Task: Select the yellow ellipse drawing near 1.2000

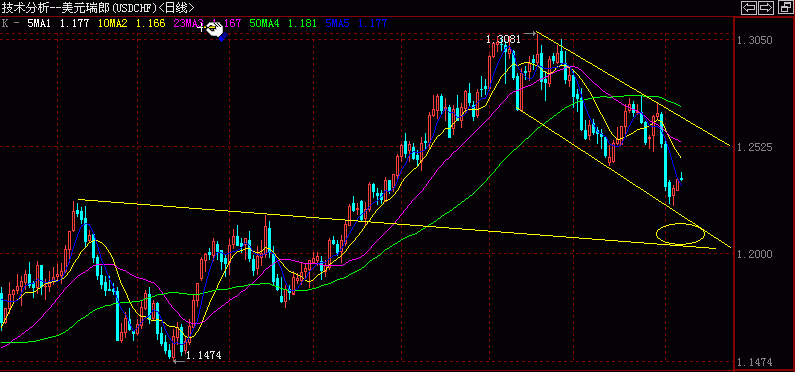Action: pos(680,234)
